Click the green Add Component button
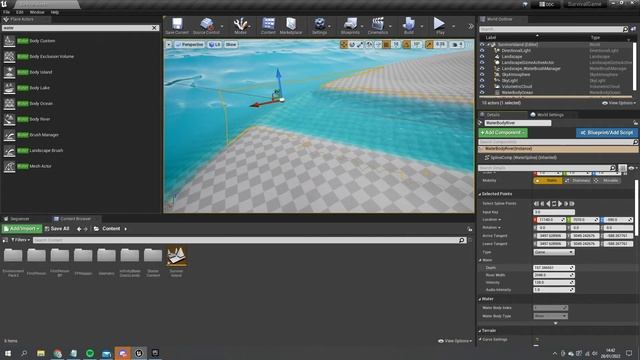640x360 pixels. [x=503, y=133]
